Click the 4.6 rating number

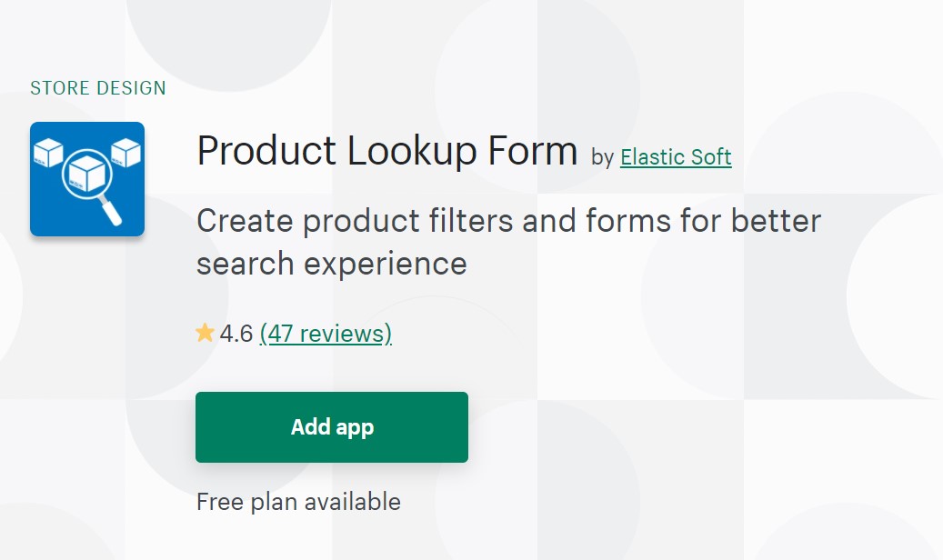click(x=236, y=334)
